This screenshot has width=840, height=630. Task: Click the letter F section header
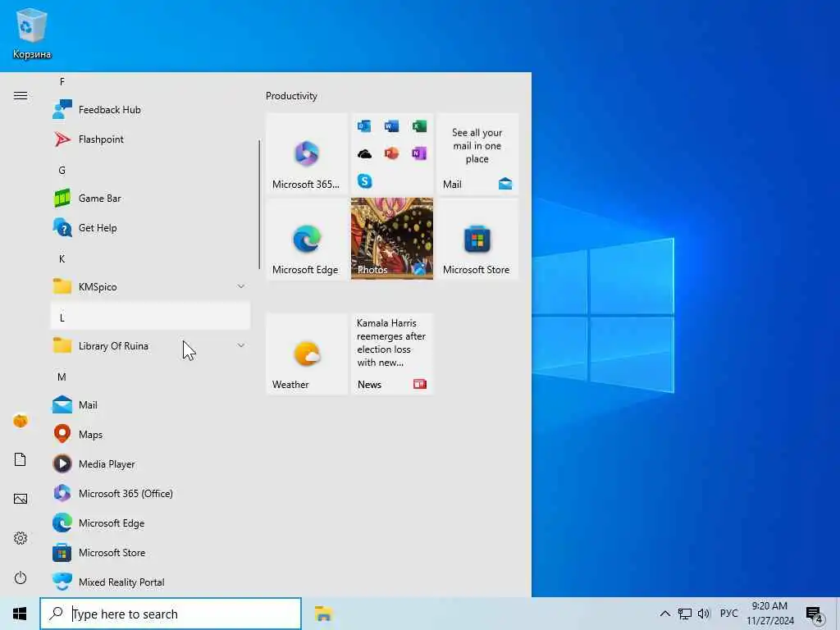[x=150, y=82]
